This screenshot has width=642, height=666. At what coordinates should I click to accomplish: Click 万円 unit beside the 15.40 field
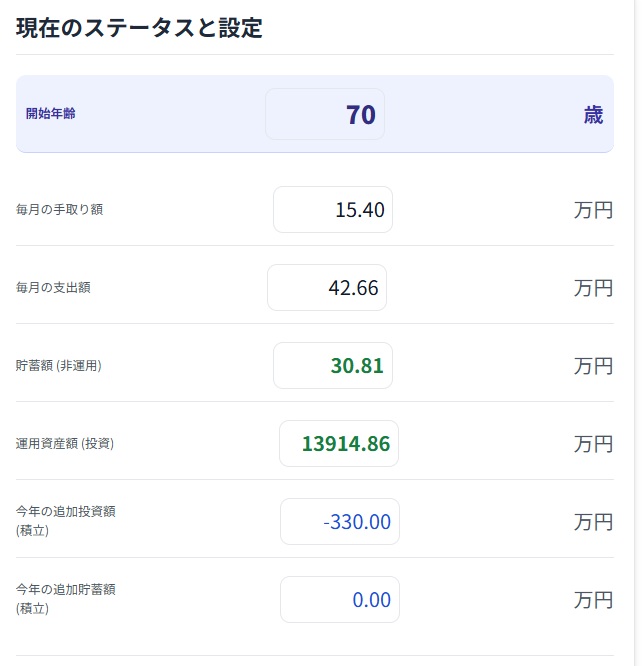[x=593, y=210]
